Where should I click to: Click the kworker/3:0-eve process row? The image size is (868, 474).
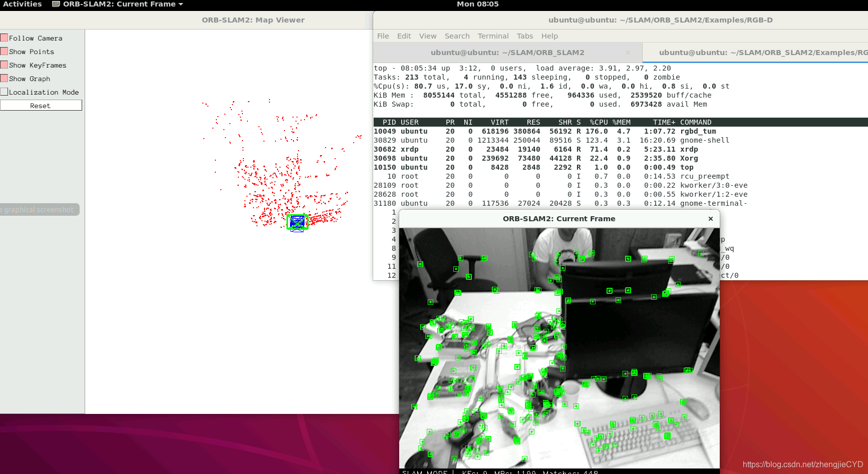pos(621,185)
